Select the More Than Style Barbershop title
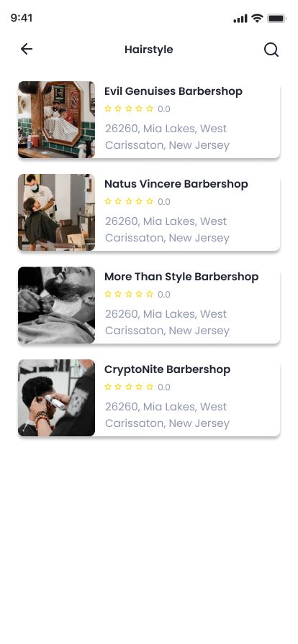This screenshot has height=644, width=298. [181, 277]
